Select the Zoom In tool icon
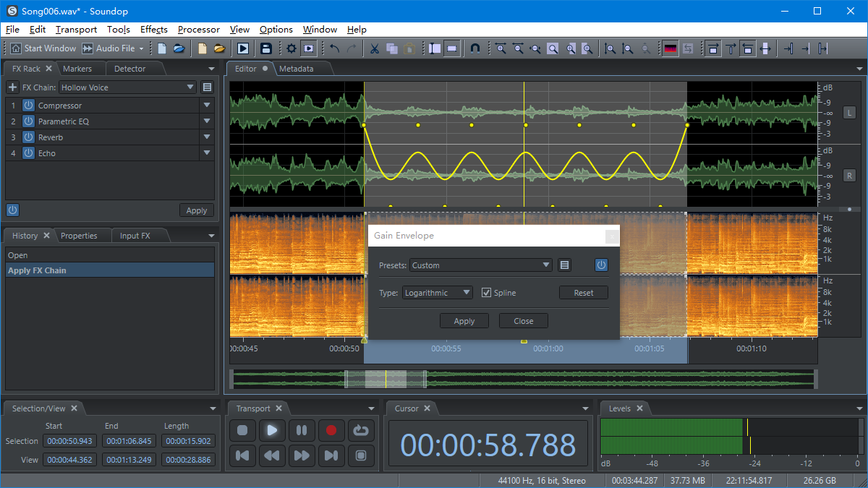 click(x=500, y=48)
